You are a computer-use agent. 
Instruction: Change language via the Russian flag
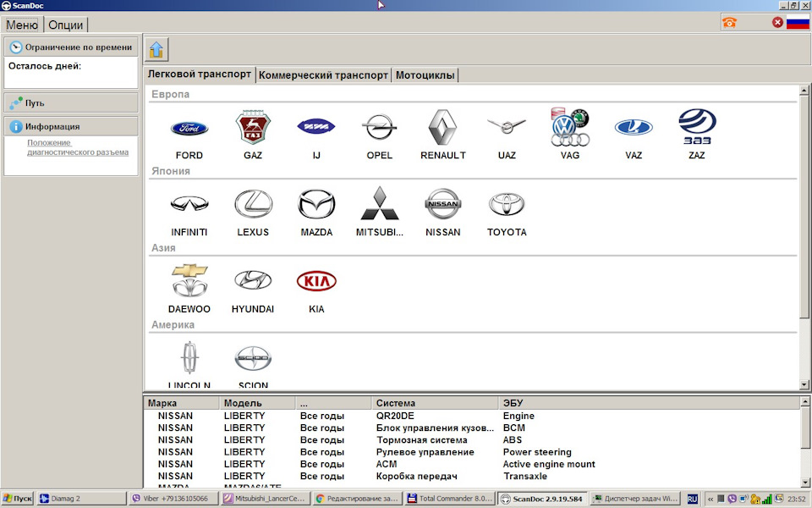pos(798,23)
